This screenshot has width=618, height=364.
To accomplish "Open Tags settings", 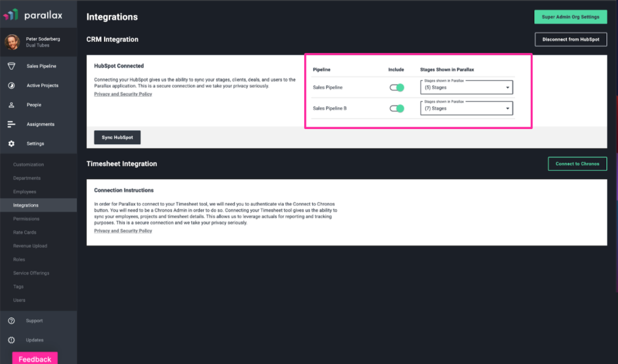I will [18, 287].
